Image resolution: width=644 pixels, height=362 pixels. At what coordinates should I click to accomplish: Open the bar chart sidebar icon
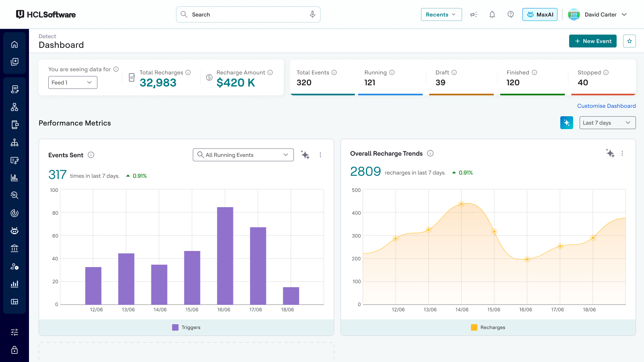pyautogui.click(x=14, y=178)
